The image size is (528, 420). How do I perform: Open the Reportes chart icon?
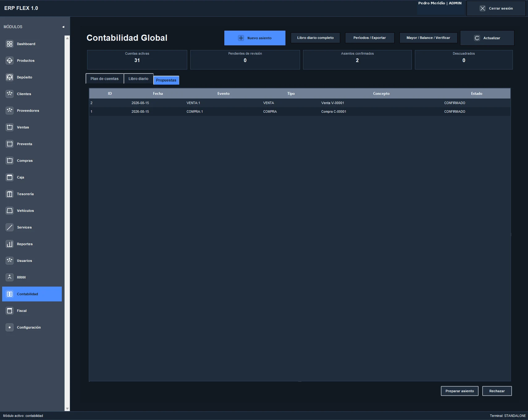tap(10, 244)
